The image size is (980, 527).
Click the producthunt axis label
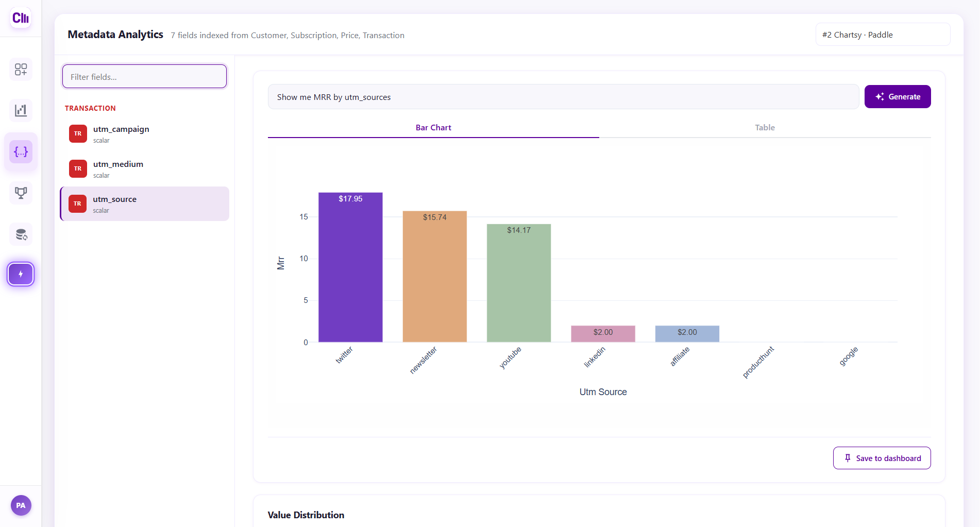point(758,362)
